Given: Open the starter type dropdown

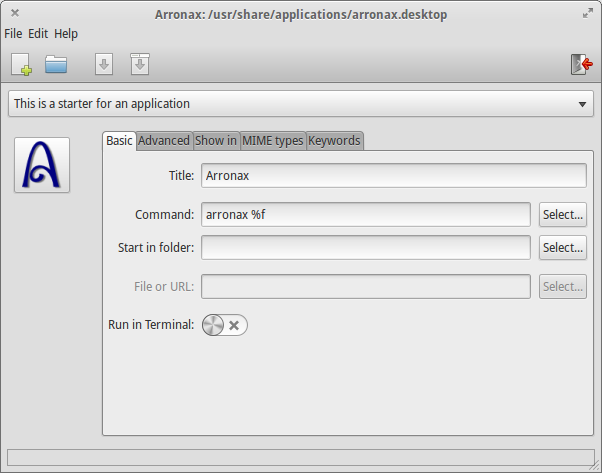Looking at the screenshot, I should pyautogui.click(x=301, y=104).
